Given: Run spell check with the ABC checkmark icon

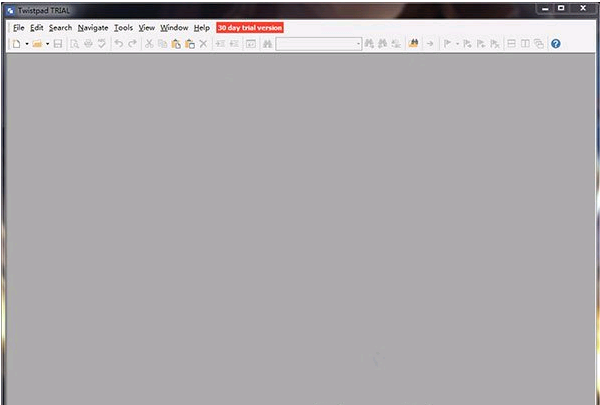Looking at the screenshot, I should click(x=101, y=44).
